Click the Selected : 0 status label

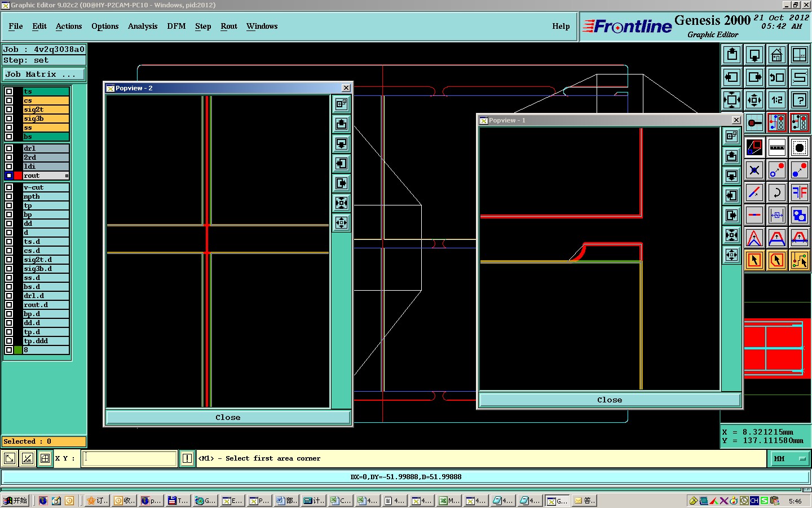pyautogui.click(x=44, y=441)
